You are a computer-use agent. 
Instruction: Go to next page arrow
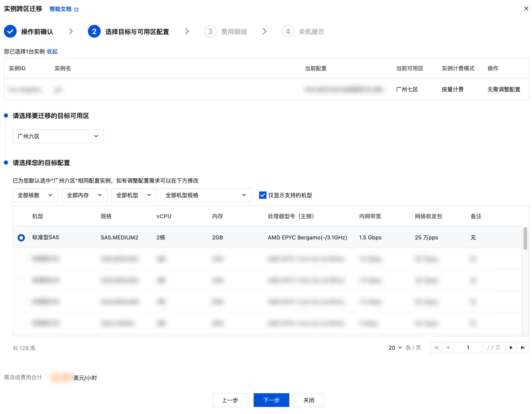point(511,348)
